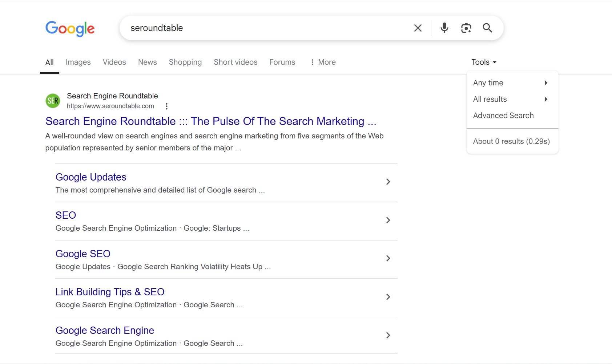This screenshot has width=612, height=364.
Task: Switch to the Shopping tab
Action: pyautogui.click(x=185, y=62)
